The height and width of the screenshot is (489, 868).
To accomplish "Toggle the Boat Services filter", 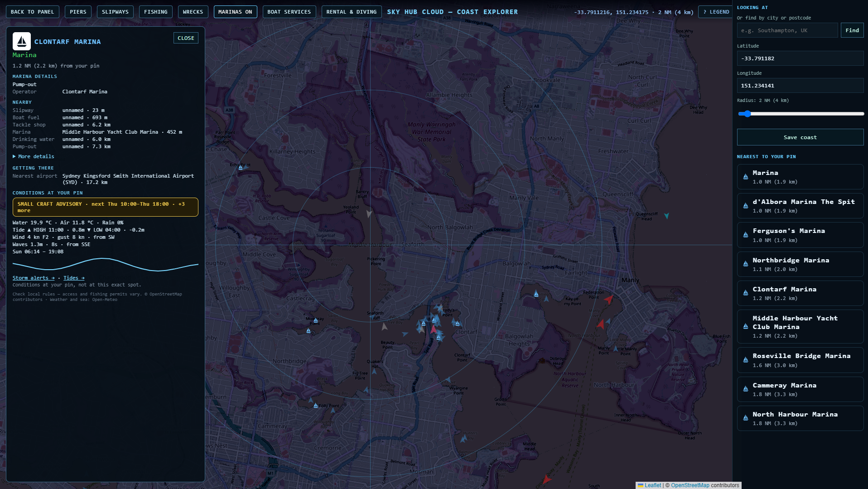I will coord(289,12).
